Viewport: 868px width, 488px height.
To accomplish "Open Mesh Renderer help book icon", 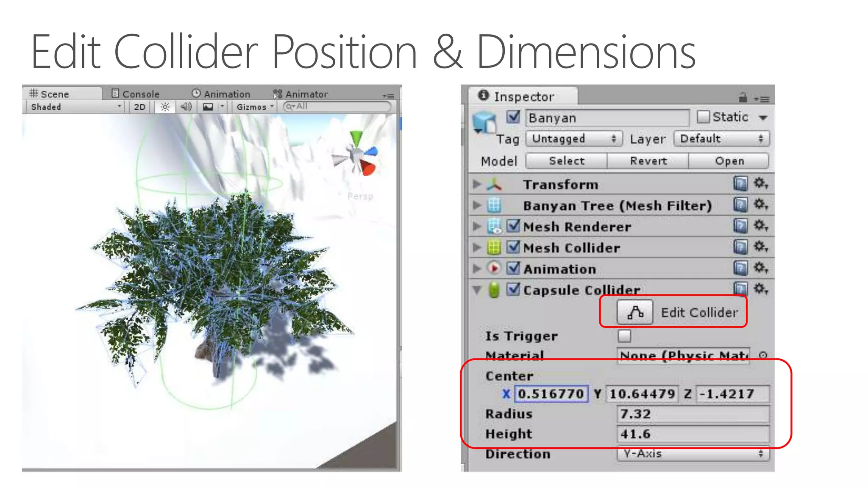I will point(740,226).
